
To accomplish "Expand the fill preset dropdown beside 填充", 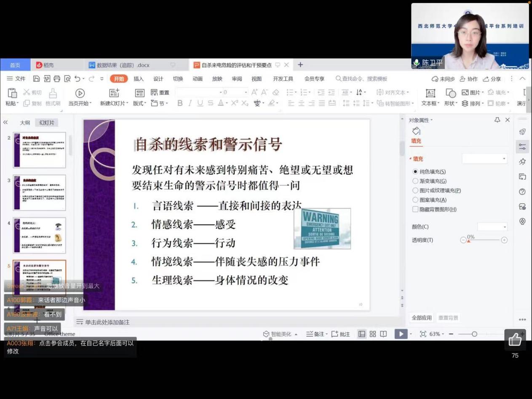I will click(x=484, y=159).
